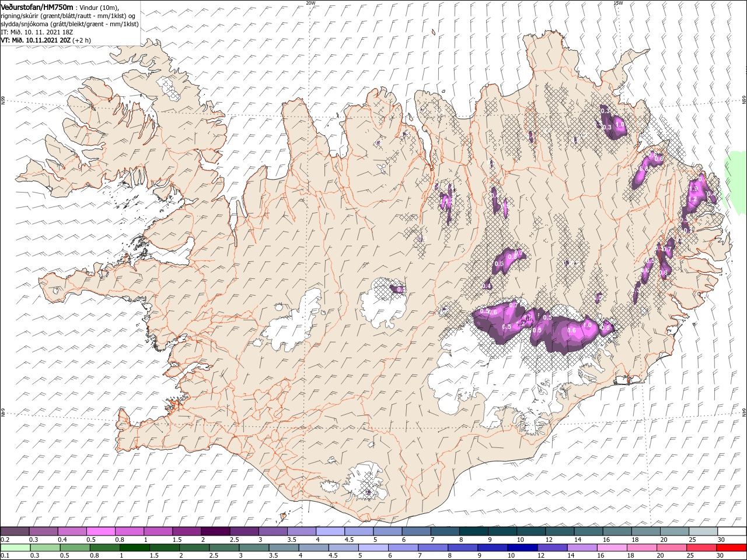Pick the 0.3 purple swatch in upper legend row
This screenshot has height=560, width=747.
click(x=43, y=531)
